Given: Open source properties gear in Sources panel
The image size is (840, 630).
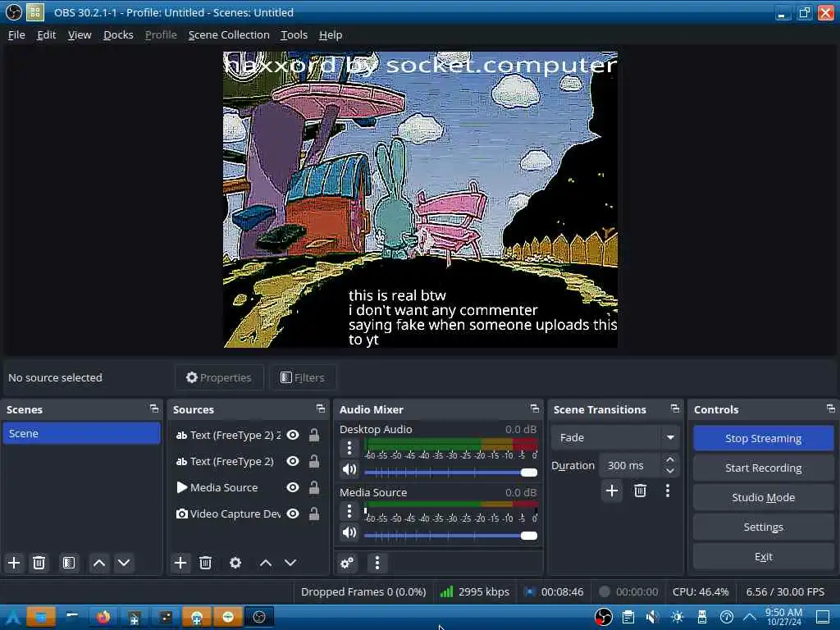Looking at the screenshot, I should (235, 563).
